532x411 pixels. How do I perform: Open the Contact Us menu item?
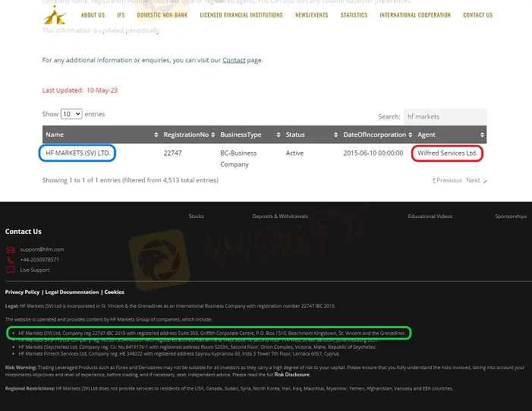478,15
